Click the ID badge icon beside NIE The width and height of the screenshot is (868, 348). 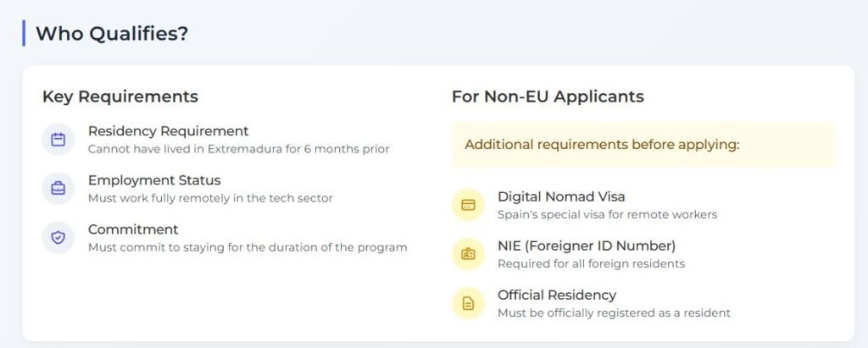[468, 255]
